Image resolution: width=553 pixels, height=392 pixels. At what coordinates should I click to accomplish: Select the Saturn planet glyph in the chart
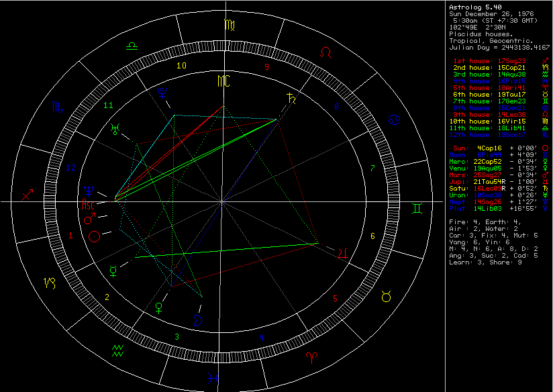point(291,99)
